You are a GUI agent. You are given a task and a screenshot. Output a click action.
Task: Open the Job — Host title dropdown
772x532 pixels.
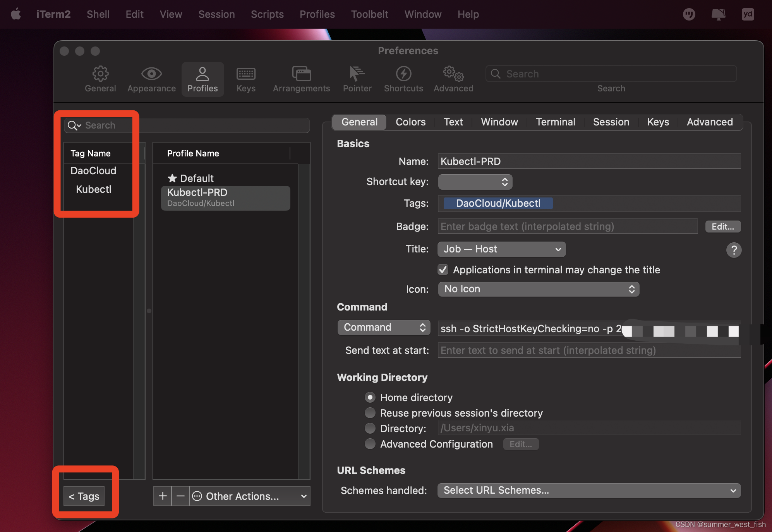[501, 249]
